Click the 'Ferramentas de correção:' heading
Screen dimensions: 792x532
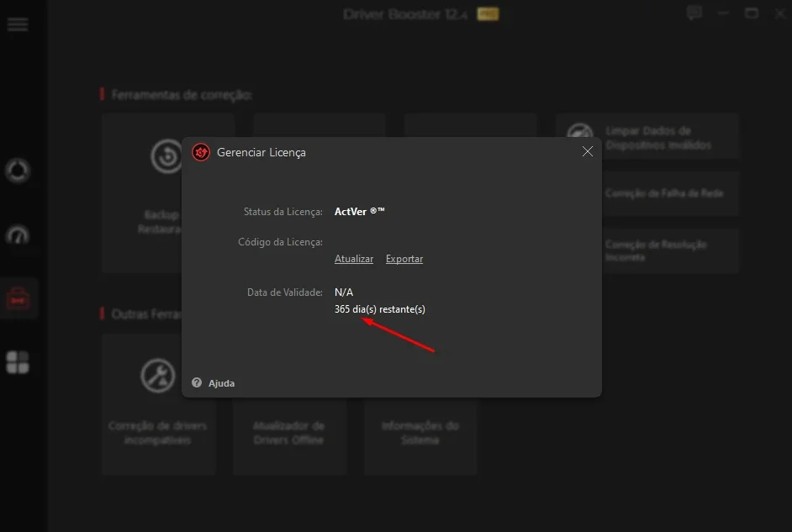pos(182,95)
